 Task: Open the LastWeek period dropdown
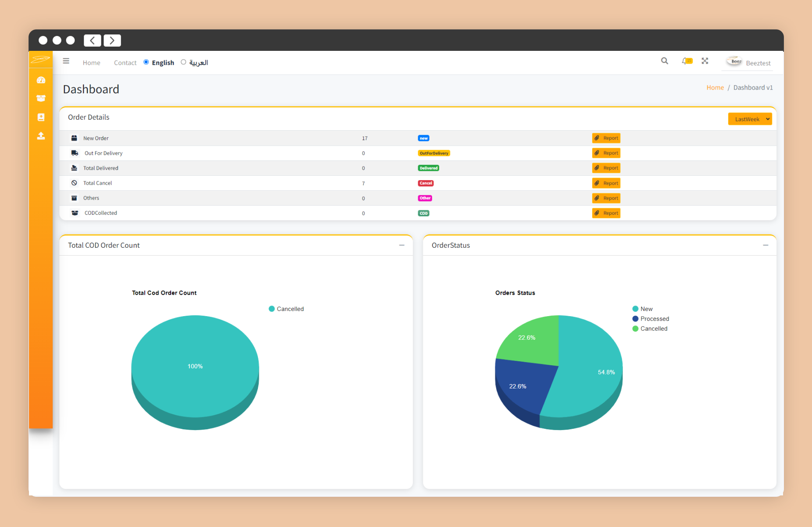[x=750, y=119]
